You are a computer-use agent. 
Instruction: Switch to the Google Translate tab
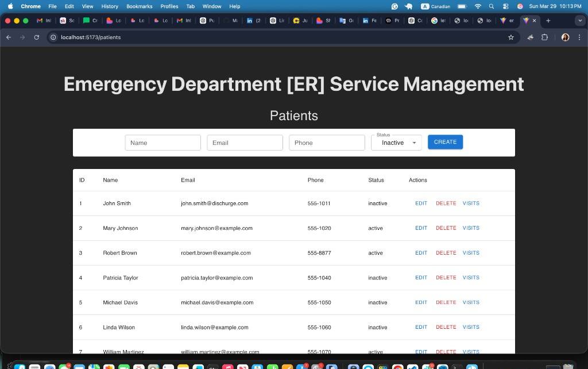[347, 21]
